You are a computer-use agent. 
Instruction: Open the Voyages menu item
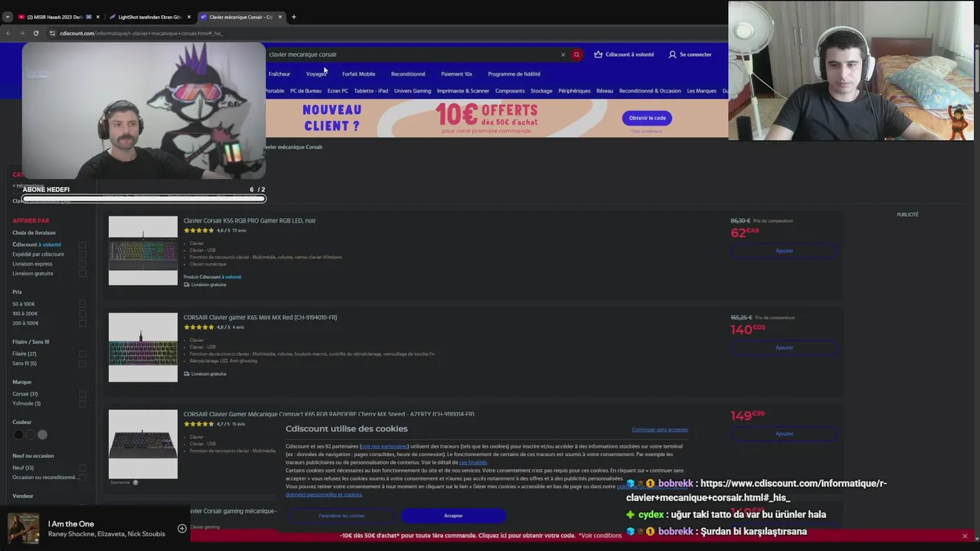(316, 74)
